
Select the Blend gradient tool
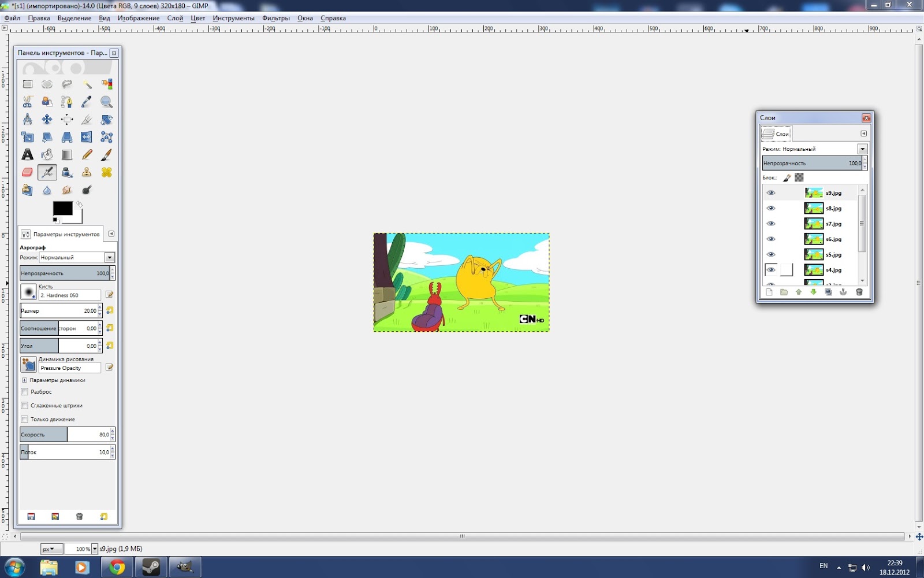point(67,155)
